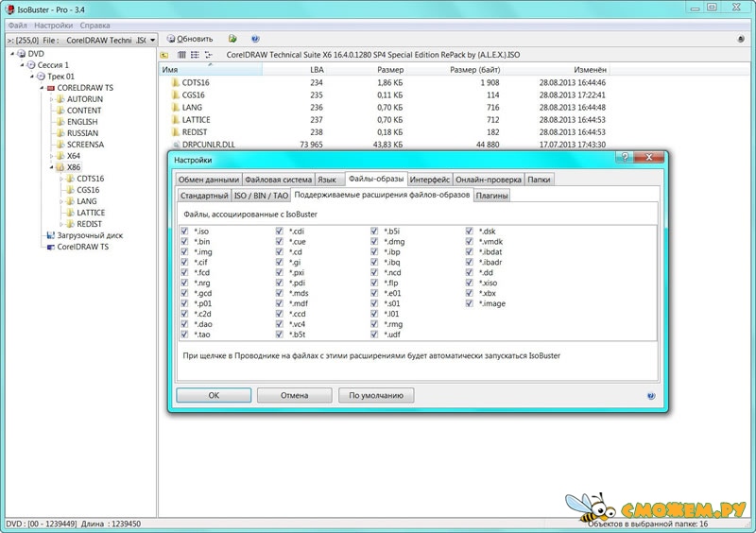This screenshot has height=533, width=756.
Task: Click the ENGLISH folder icon in tree
Action: (x=60, y=122)
